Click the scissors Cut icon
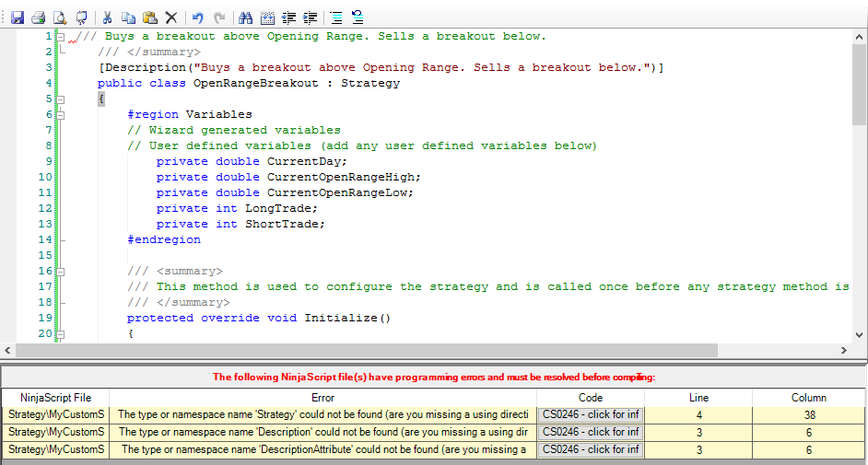Viewport: 868px width, 465px height. click(x=108, y=17)
